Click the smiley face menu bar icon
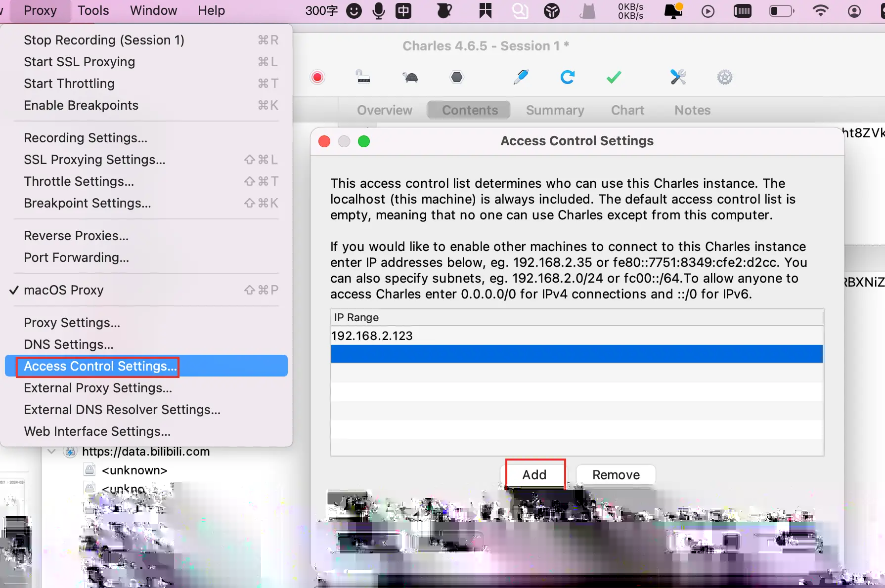The height and width of the screenshot is (588, 885). point(354,11)
